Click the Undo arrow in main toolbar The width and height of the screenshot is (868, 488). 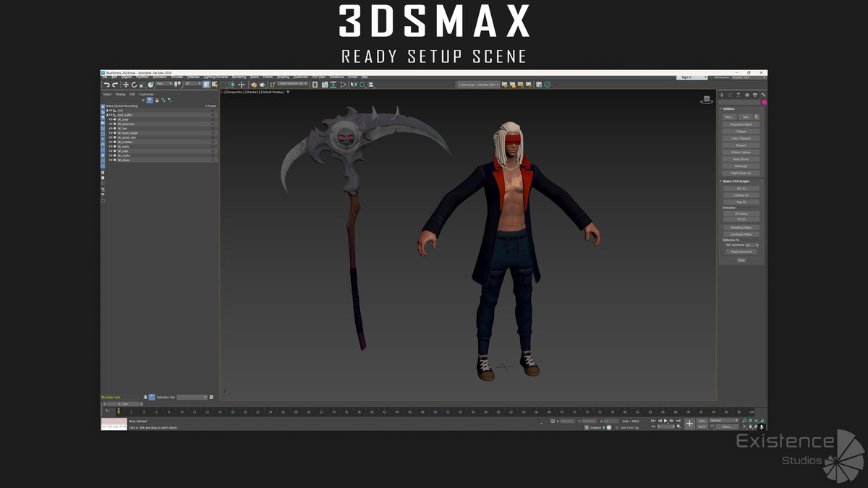coord(106,85)
